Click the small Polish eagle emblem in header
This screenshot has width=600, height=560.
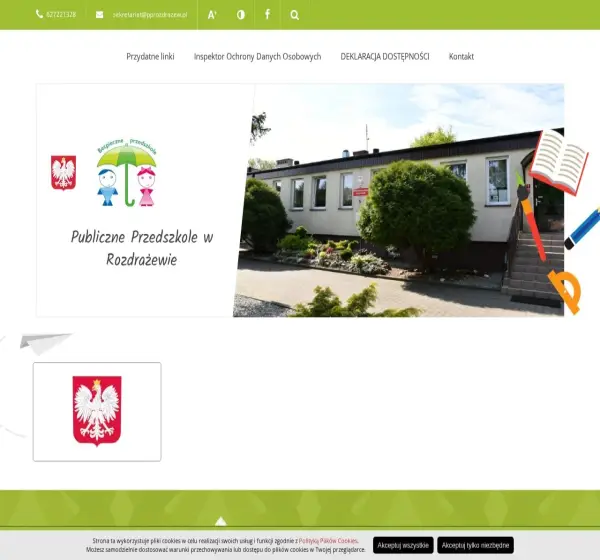click(x=64, y=173)
